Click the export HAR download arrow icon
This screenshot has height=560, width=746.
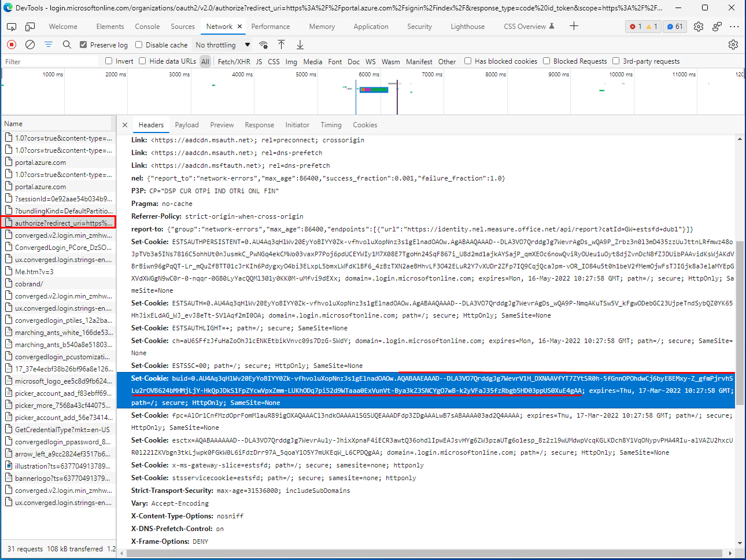coord(300,45)
